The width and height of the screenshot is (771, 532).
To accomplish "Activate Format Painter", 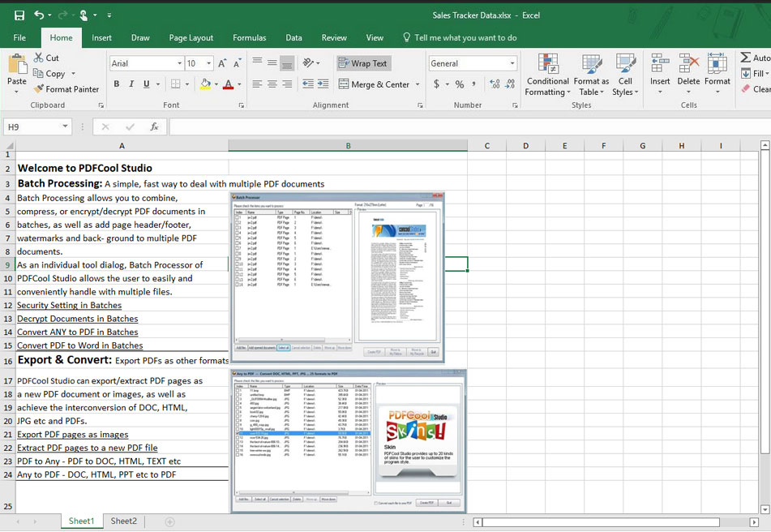I will (x=66, y=89).
